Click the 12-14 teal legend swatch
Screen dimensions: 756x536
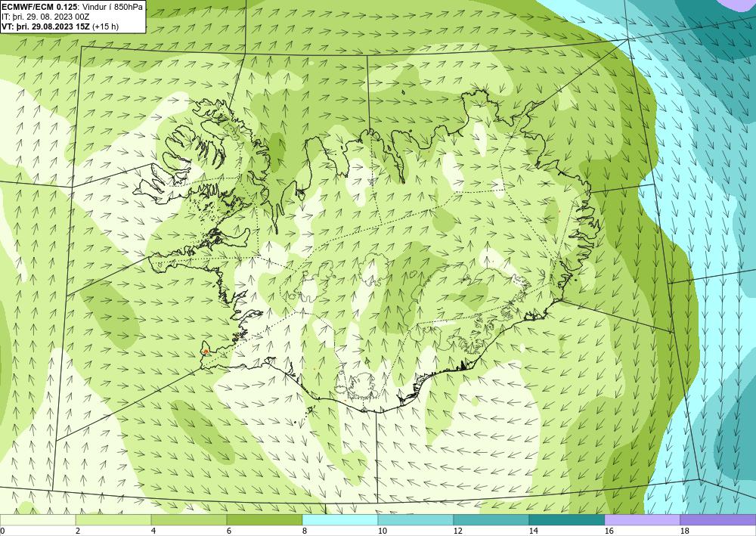click(491, 519)
